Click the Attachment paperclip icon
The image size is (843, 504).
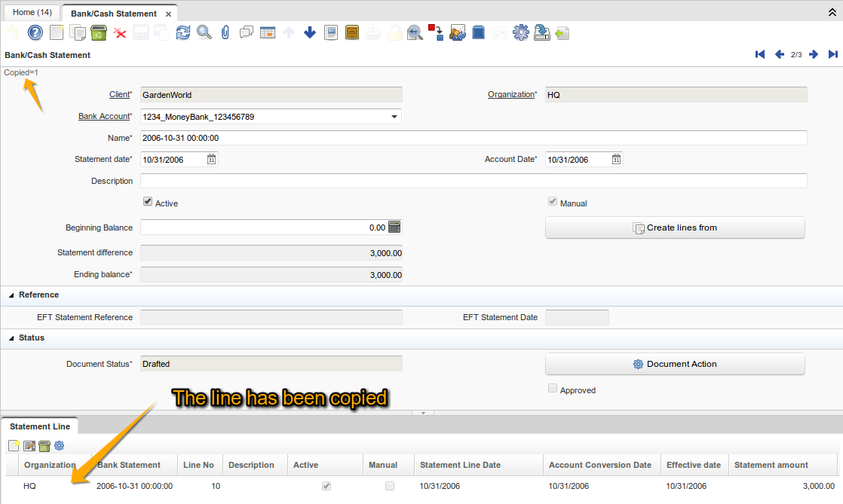tap(225, 32)
